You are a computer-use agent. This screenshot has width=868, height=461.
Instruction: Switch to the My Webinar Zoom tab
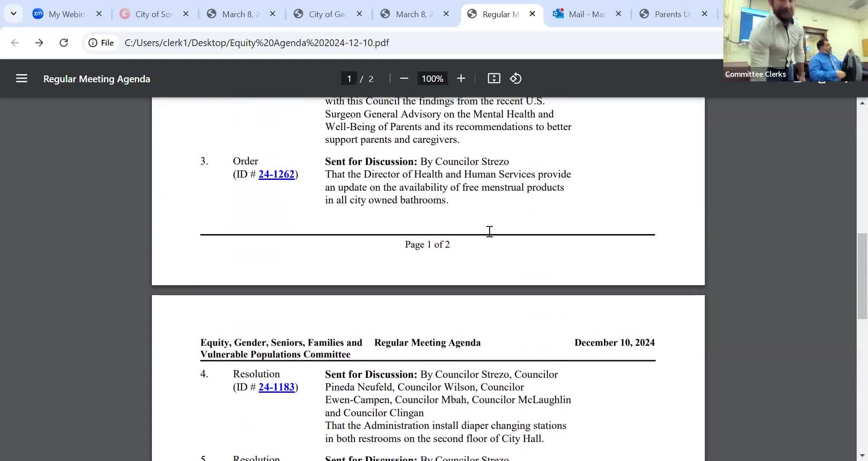pos(66,14)
